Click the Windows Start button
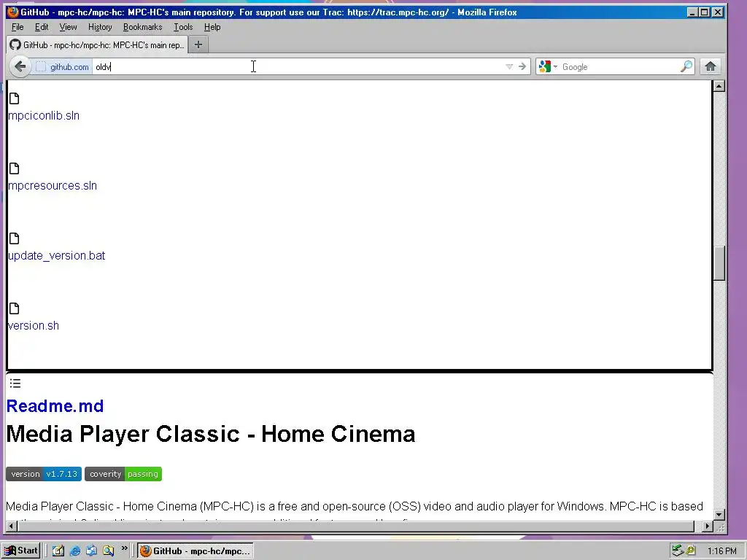This screenshot has width=747, height=560. click(x=21, y=551)
